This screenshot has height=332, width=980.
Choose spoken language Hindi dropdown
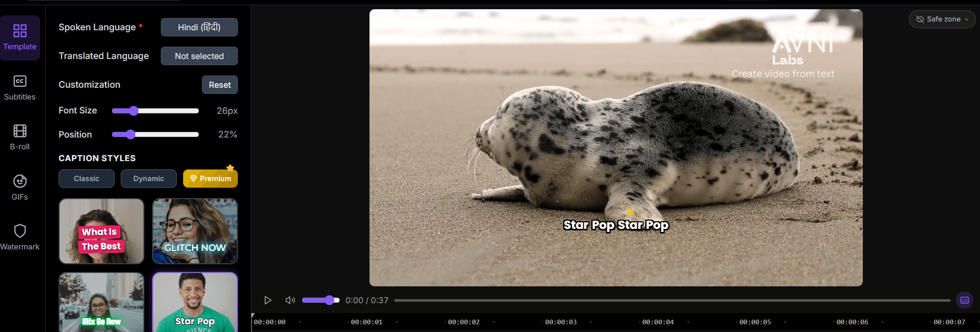pos(199,27)
